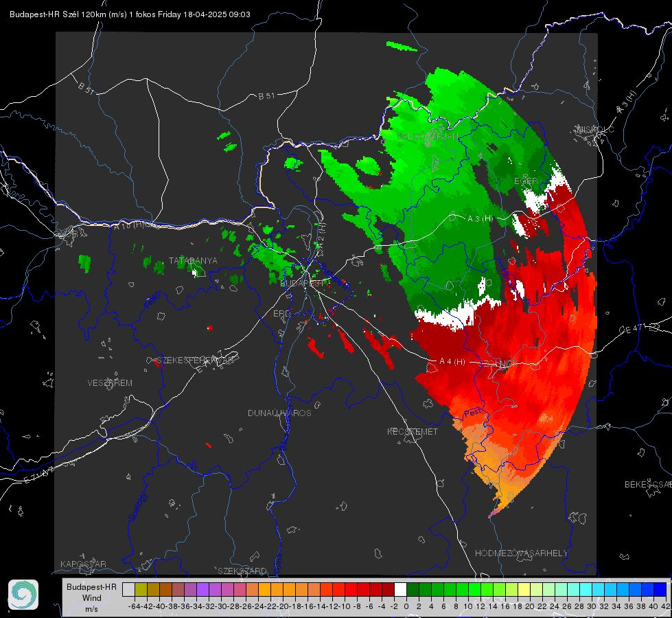Viewport: 672px width, 618px height.
Task: Click the dark red swatch between -4 and -2
Action: click(388, 589)
